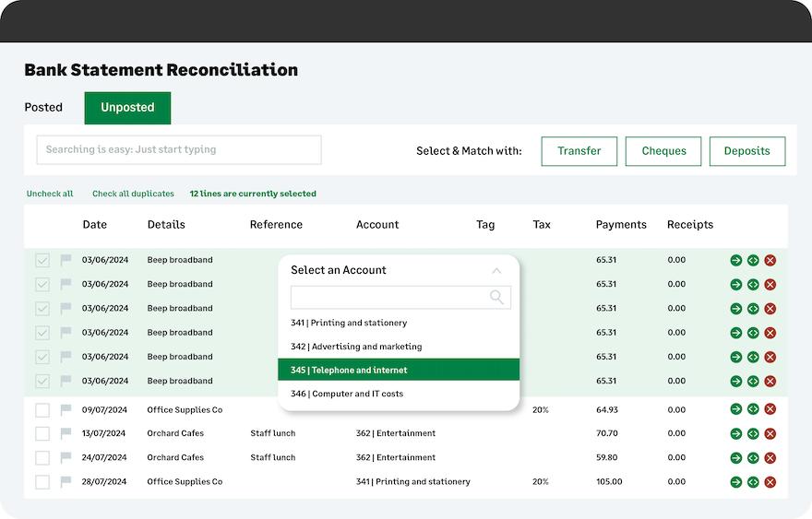Click the Check all duplicates link
This screenshot has width=812, height=519.
tap(133, 194)
